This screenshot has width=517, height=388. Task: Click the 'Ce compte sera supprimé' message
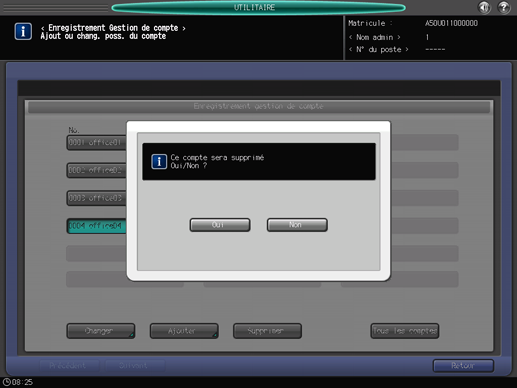[x=217, y=158]
